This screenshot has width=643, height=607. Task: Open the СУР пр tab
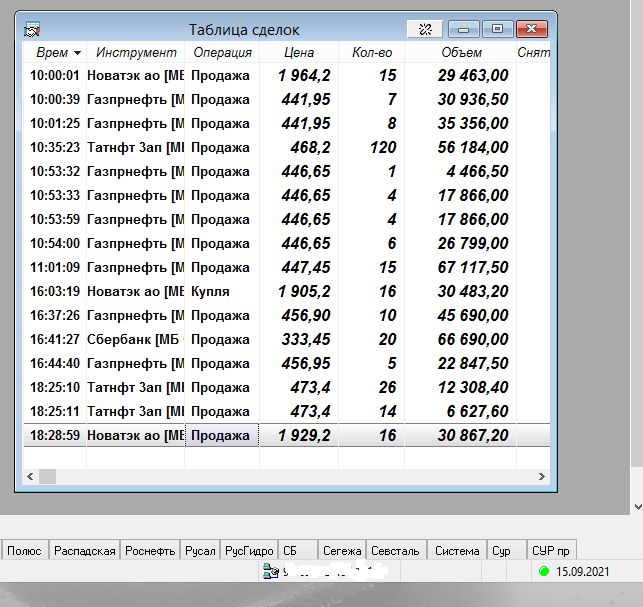pos(551,550)
